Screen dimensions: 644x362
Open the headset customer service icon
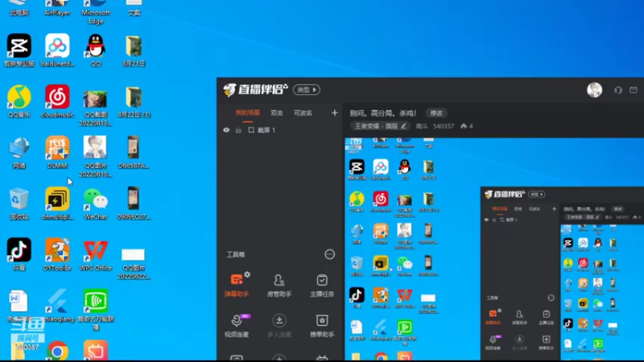(x=618, y=90)
